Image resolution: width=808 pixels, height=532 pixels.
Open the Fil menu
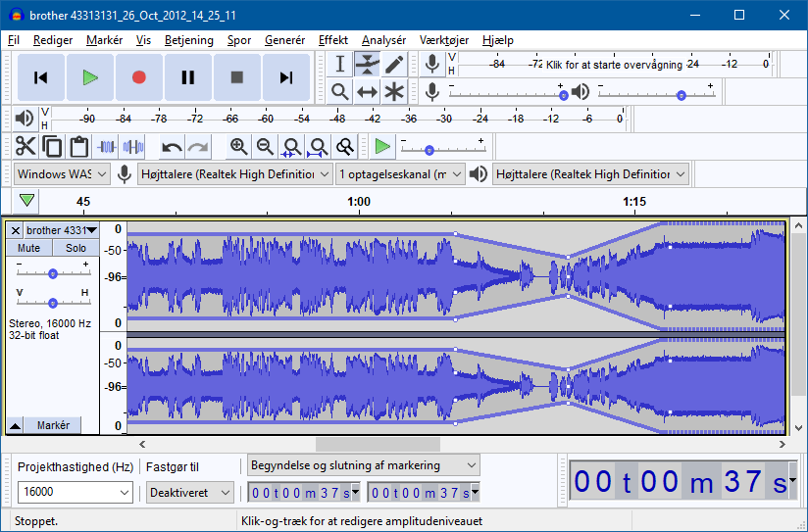[14, 40]
